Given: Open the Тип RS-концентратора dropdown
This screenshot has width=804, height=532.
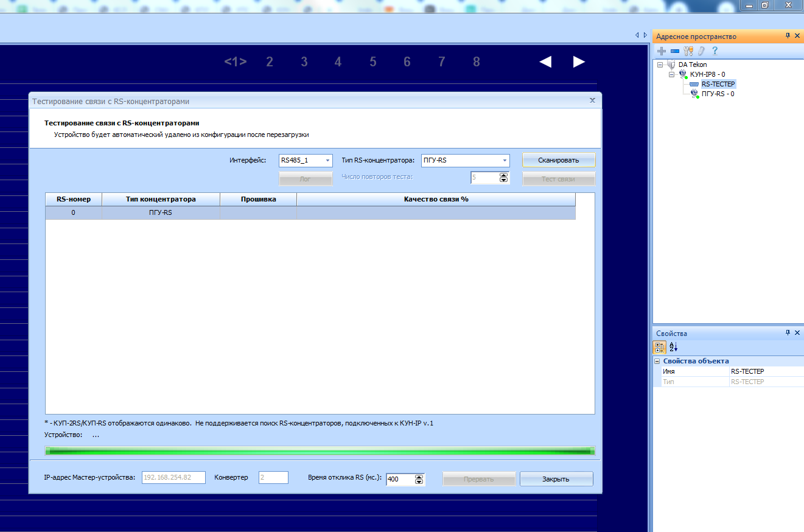Looking at the screenshot, I should pos(505,160).
